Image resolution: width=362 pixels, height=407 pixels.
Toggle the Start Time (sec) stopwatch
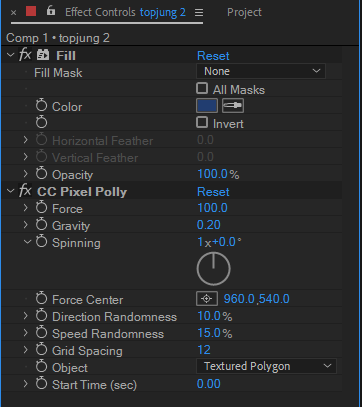42,383
